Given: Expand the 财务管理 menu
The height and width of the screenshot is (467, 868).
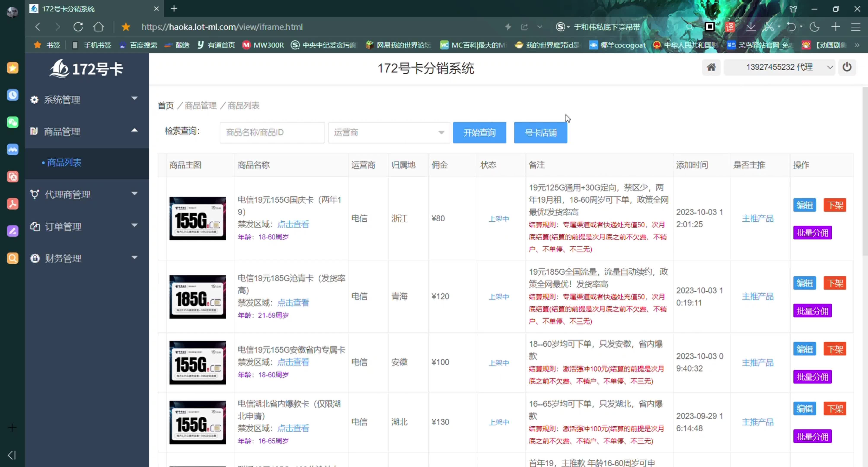Looking at the screenshot, I should [87, 258].
